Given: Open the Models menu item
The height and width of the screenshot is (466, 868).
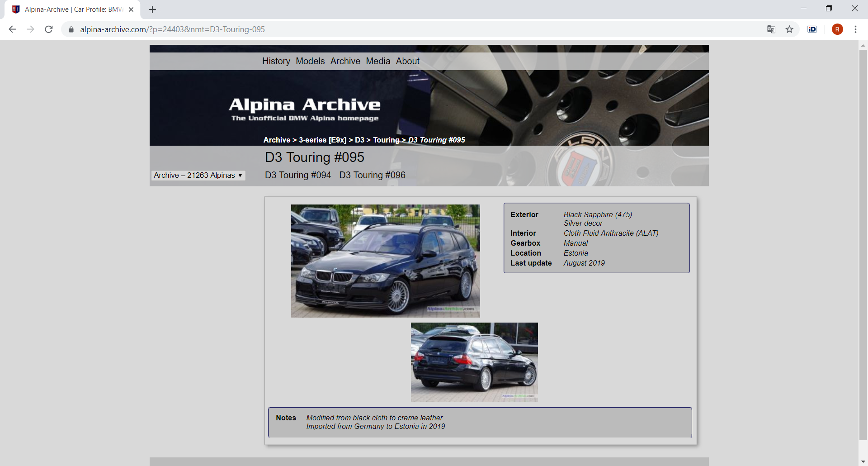Looking at the screenshot, I should pyautogui.click(x=310, y=61).
